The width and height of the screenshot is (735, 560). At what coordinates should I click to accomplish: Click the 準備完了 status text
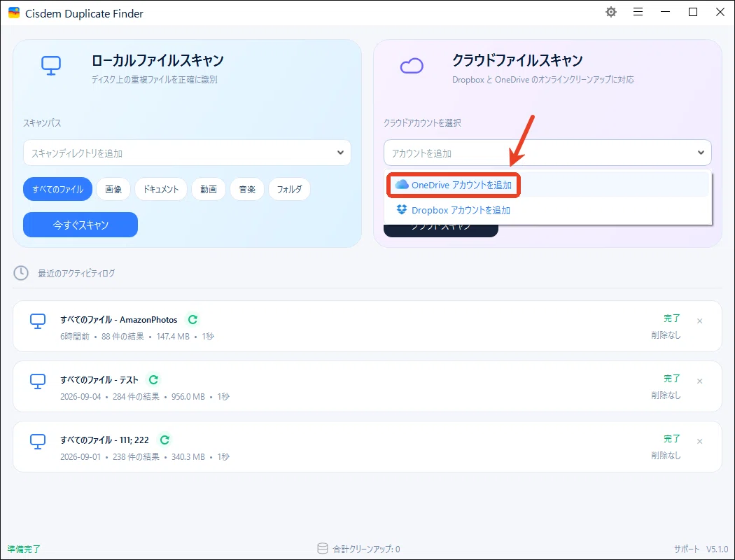(x=24, y=549)
